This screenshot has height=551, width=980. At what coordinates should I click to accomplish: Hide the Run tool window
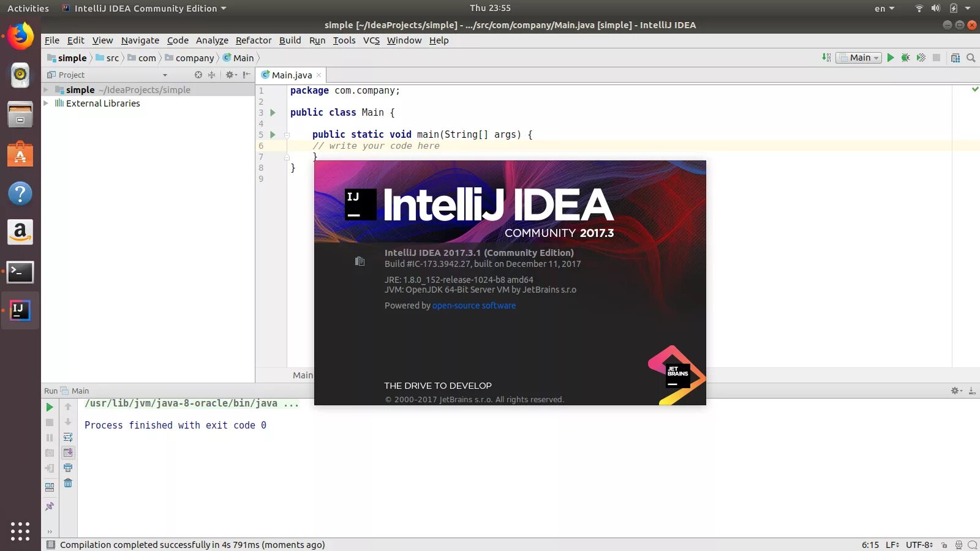[972, 391]
